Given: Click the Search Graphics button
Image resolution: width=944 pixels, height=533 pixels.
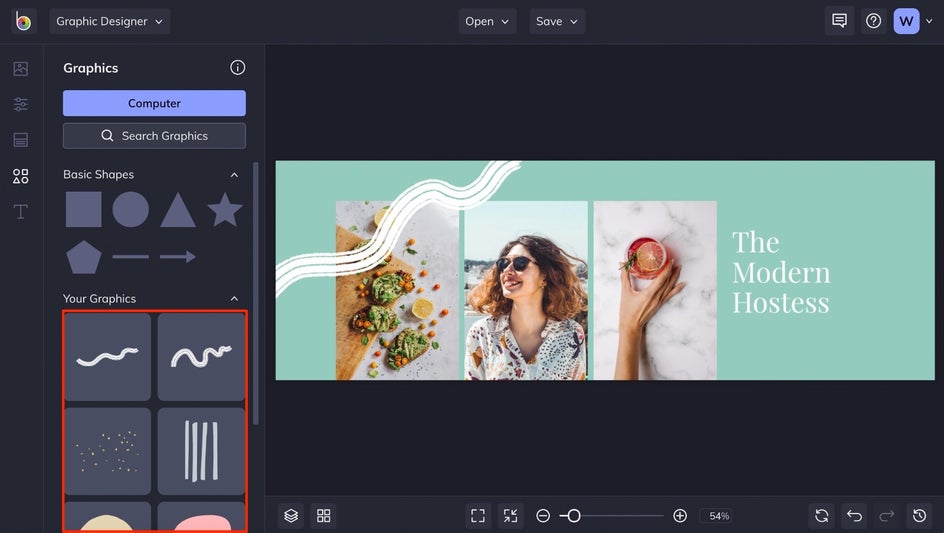Looking at the screenshot, I should tap(154, 136).
